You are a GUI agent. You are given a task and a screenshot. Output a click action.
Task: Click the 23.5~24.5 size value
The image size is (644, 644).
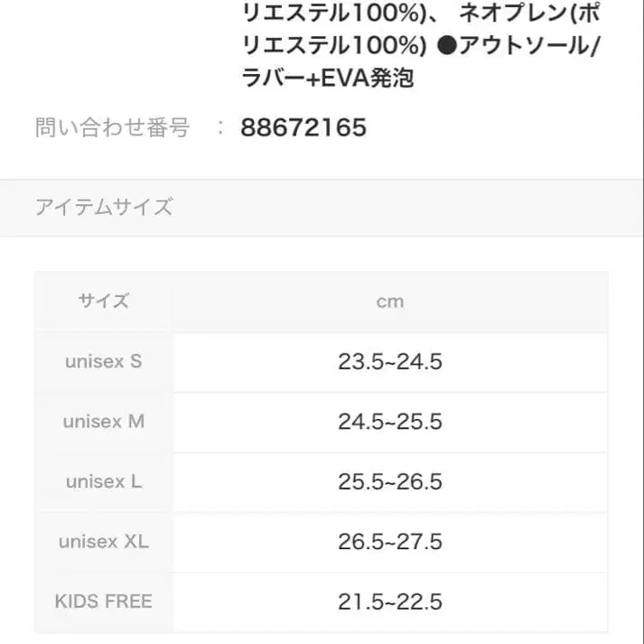click(390, 362)
